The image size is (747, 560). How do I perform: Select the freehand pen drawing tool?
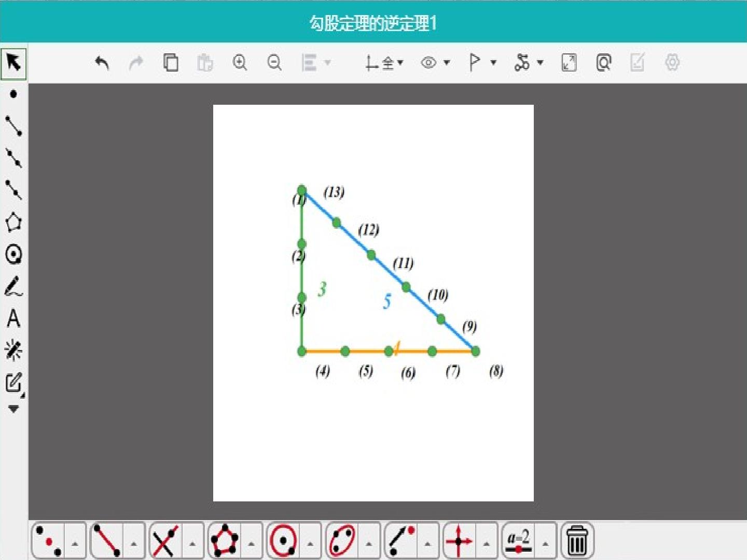pyautogui.click(x=13, y=286)
